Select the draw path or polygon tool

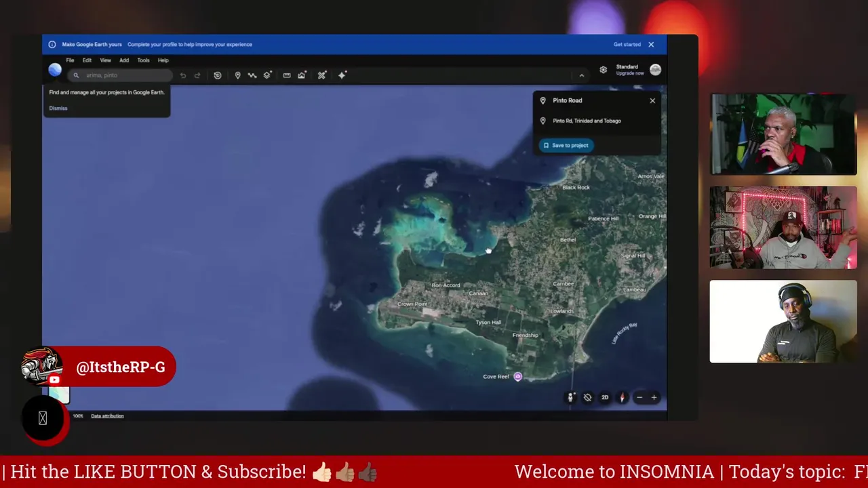point(252,75)
